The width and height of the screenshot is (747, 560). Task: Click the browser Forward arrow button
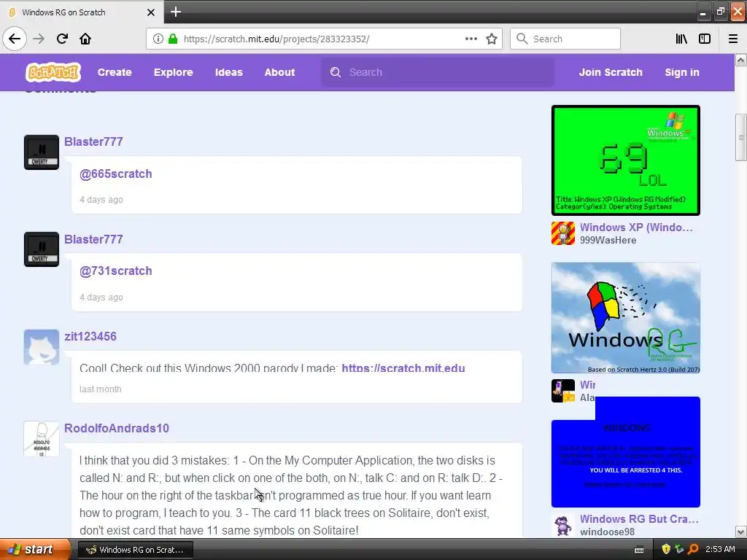pyautogui.click(x=39, y=39)
